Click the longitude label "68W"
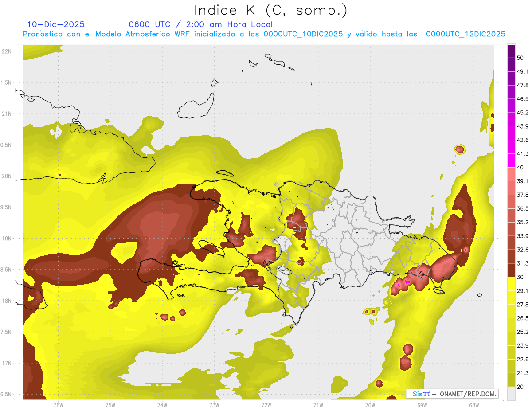Screen dimensions: 532x411 coord(473,405)
